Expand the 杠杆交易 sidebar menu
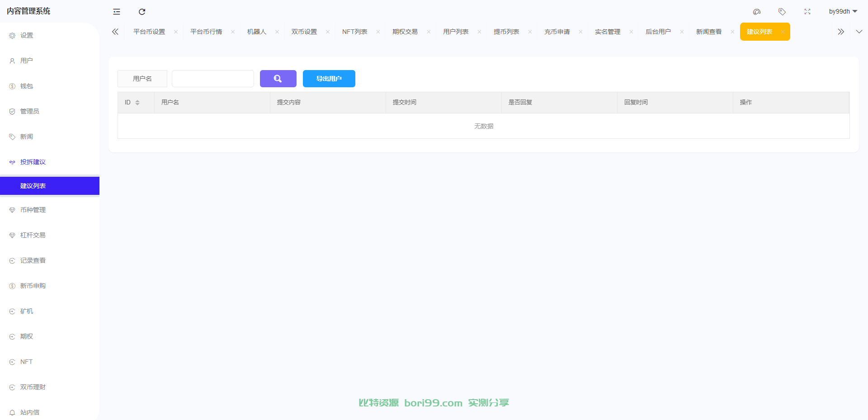The image size is (868, 420). pos(50,235)
